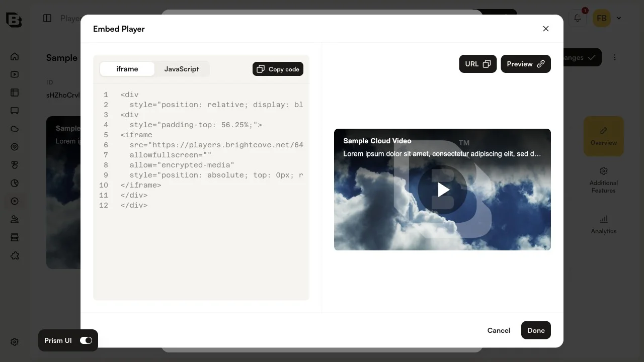Open the storefront icon in the sidebar

click(x=15, y=237)
